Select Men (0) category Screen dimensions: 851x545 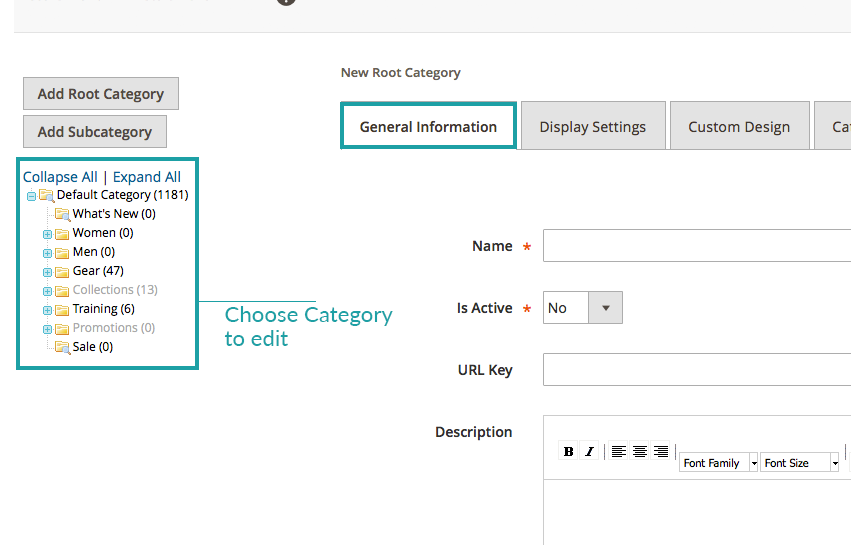94,252
